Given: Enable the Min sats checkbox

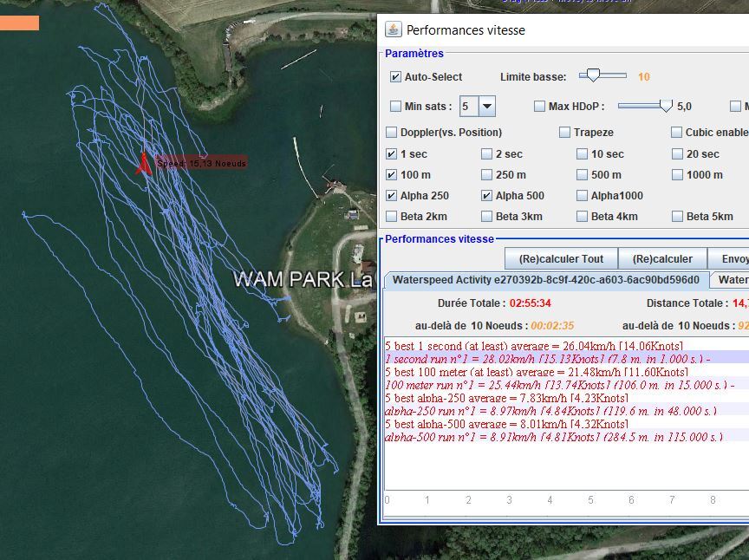Looking at the screenshot, I should [x=395, y=107].
